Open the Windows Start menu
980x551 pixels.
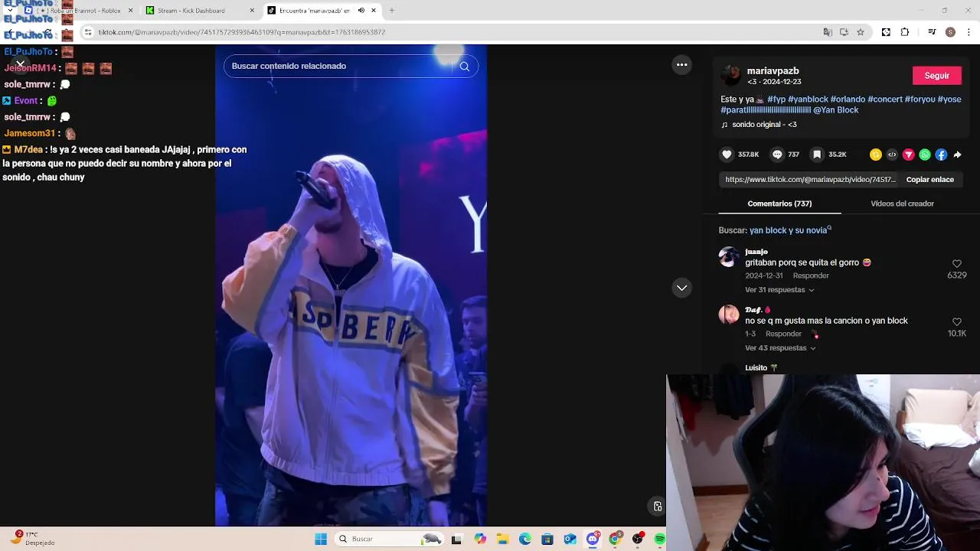click(x=321, y=539)
